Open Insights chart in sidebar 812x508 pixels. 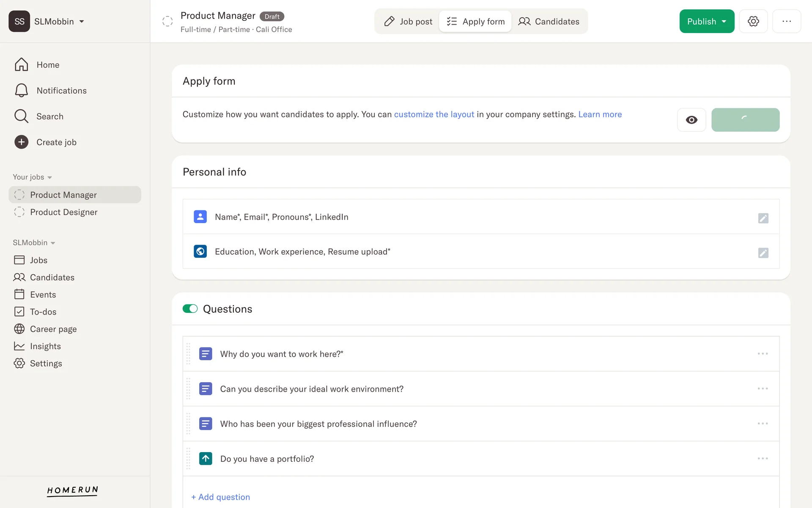click(x=19, y=346)
